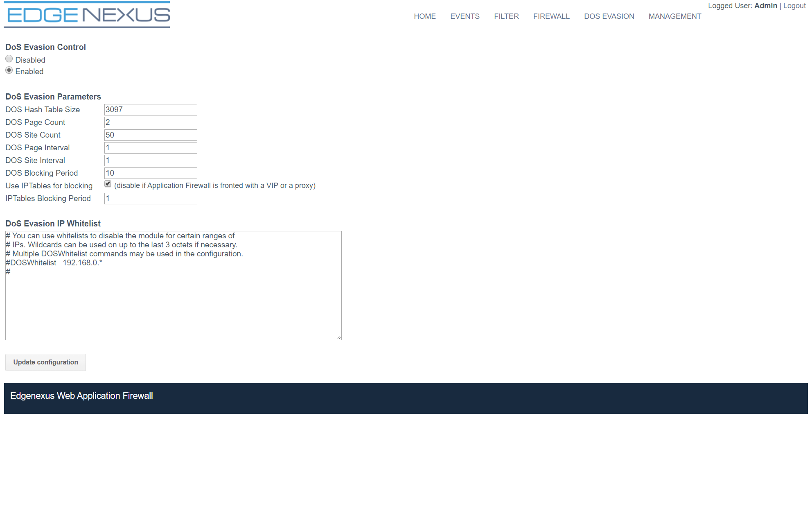Click the DOS Blocking Period input field
Image resolution: width=812 pixels, height=527 pixels.
(x=150, y=173)
